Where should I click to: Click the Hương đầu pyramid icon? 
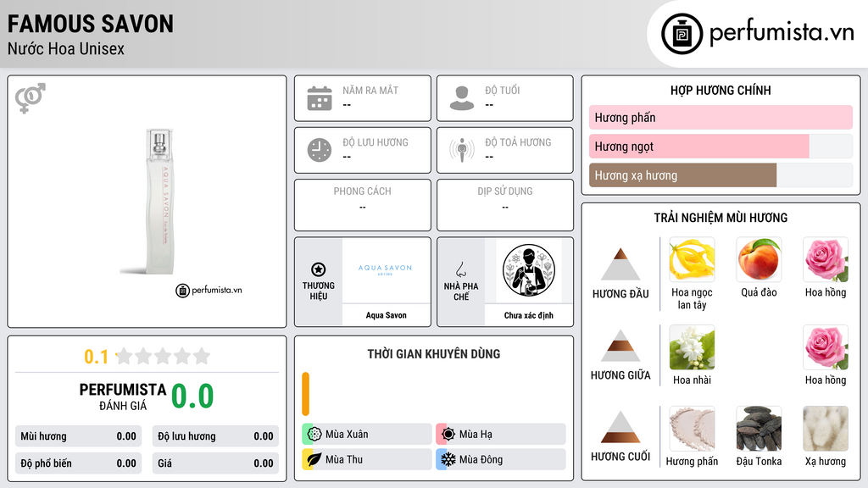(620, 264)
